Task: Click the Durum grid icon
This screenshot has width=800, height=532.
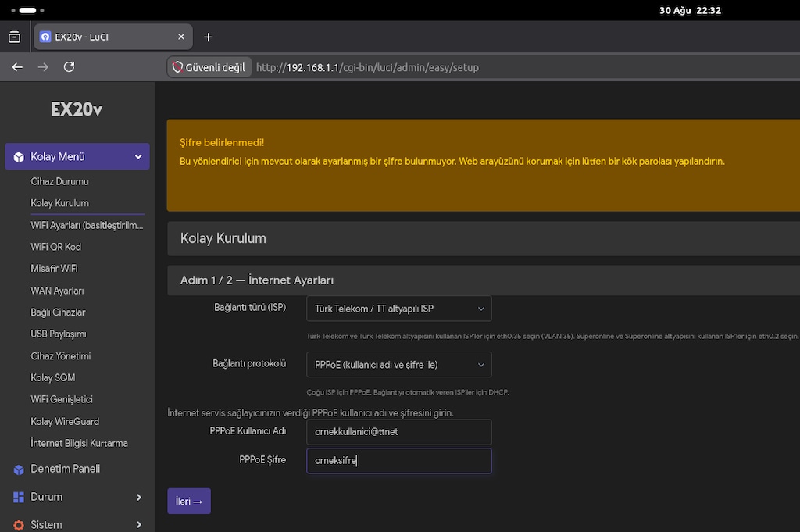Action: click(x=19, y=497)
